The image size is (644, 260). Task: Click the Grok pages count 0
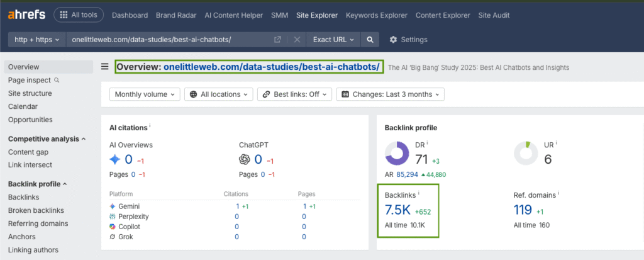[x=304, y=237]
